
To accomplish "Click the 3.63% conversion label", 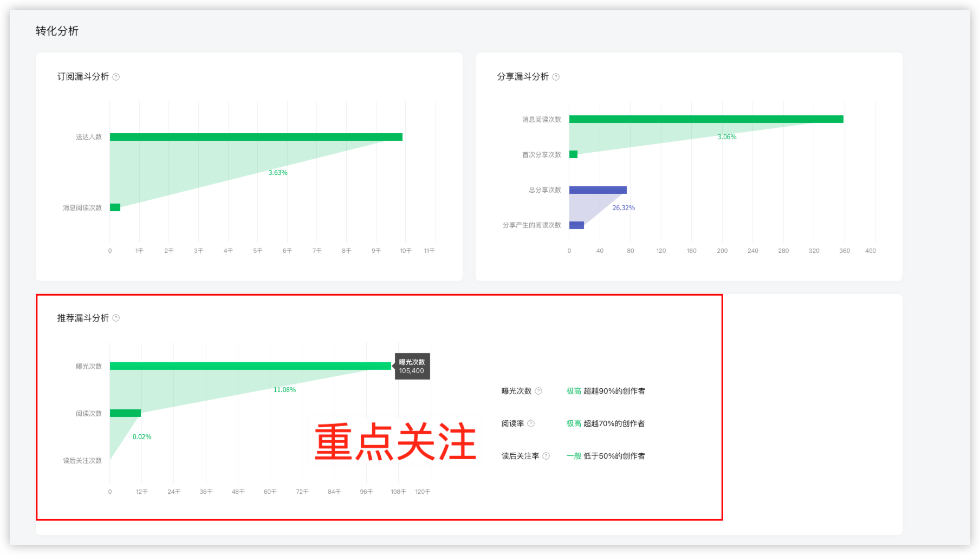I will coord(278,173).
